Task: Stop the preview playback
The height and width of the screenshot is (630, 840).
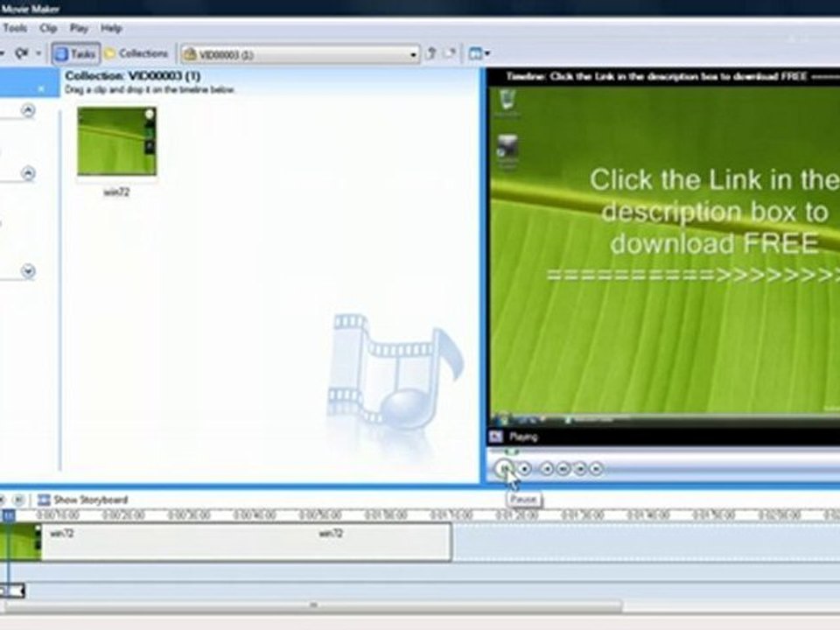Action: tap(525, 469)
